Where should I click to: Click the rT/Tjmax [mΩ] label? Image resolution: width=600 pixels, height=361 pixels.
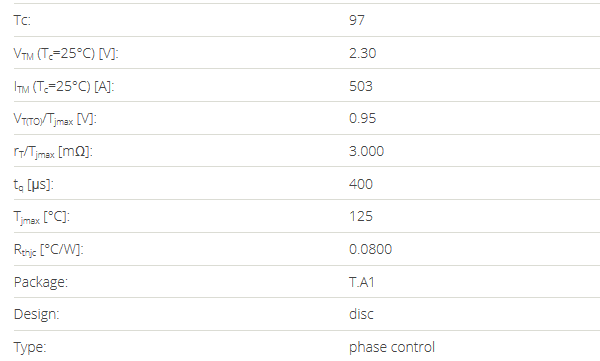pos(53,152)
